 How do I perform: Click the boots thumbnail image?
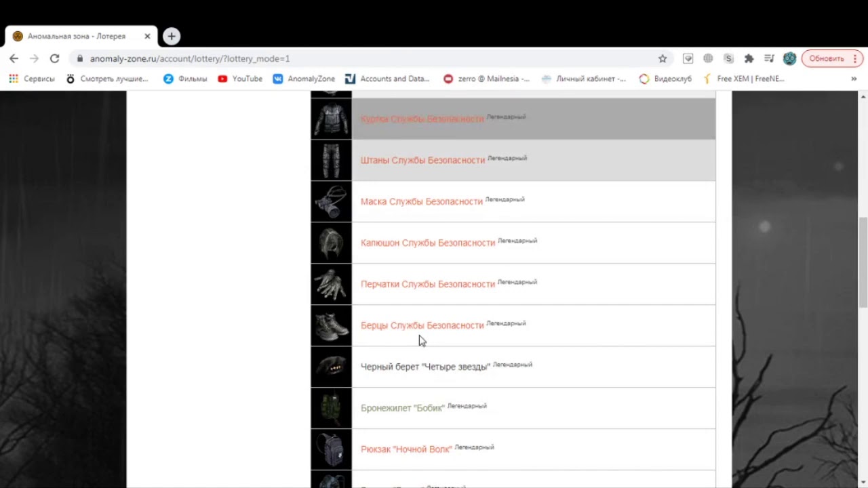point(331,325)
